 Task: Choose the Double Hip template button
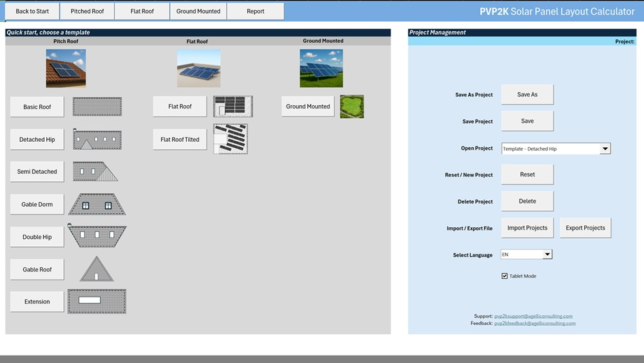(x=37, y=237)
